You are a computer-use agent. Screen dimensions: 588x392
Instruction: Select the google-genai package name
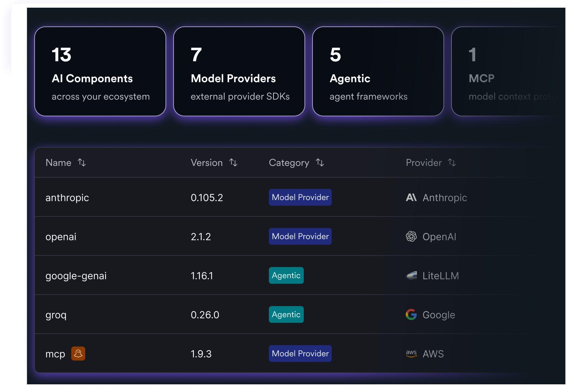coord(76,276)
